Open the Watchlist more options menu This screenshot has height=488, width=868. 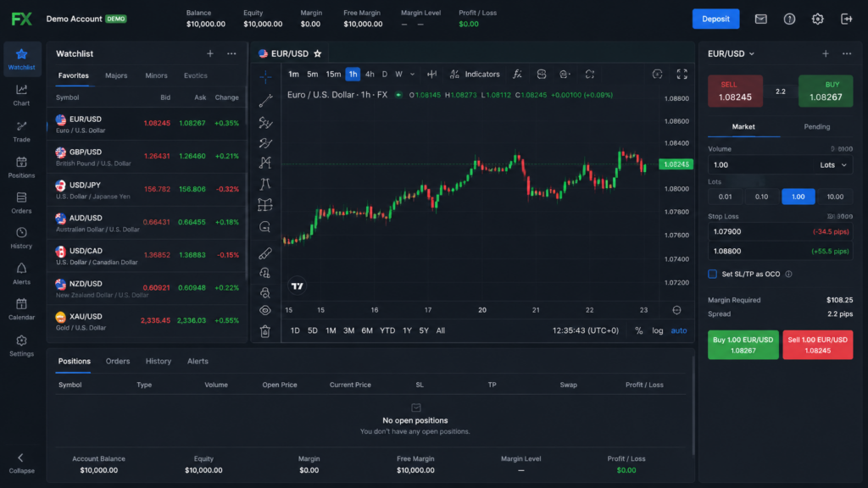click(x=231, y=53)
